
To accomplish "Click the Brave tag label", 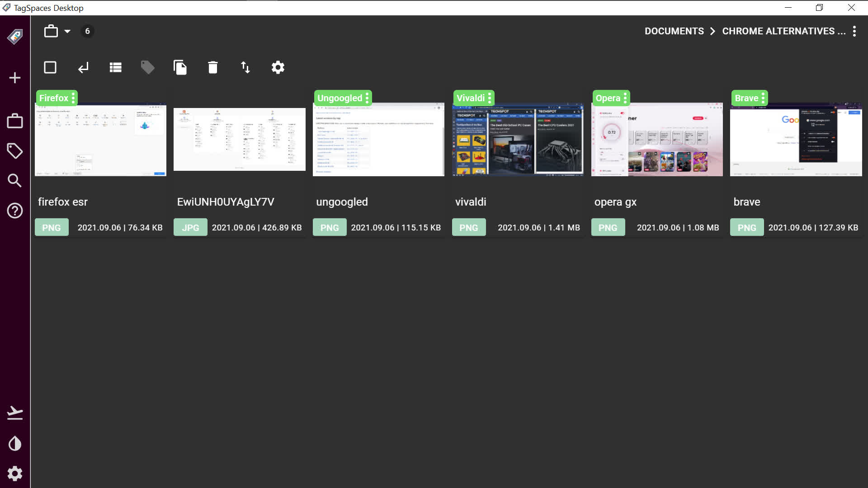I will click(x=746, y=98).
